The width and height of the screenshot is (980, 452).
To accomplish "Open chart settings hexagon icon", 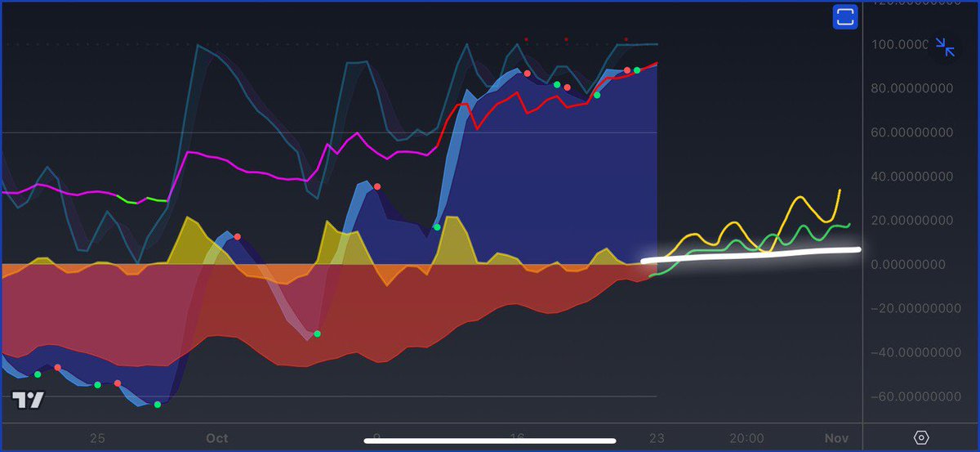I will tap(921, 437).
